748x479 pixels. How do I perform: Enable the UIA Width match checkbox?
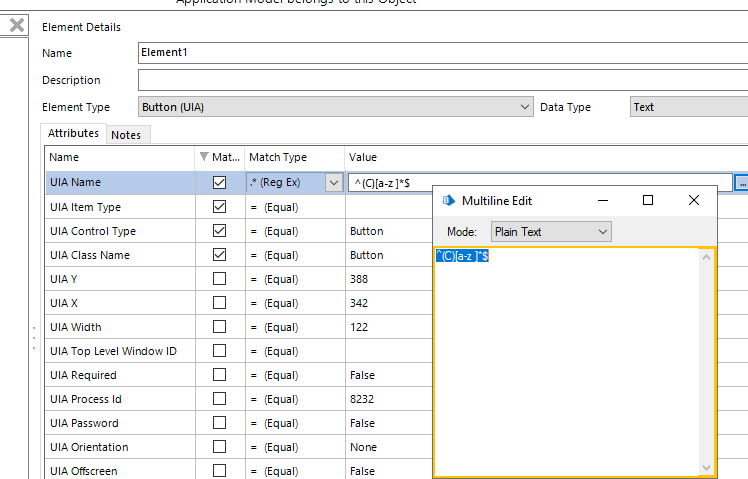tap(220, 327)
